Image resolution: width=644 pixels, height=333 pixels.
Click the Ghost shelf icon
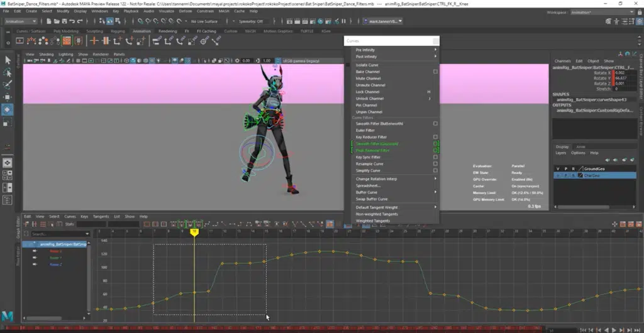tap(43, 40)
